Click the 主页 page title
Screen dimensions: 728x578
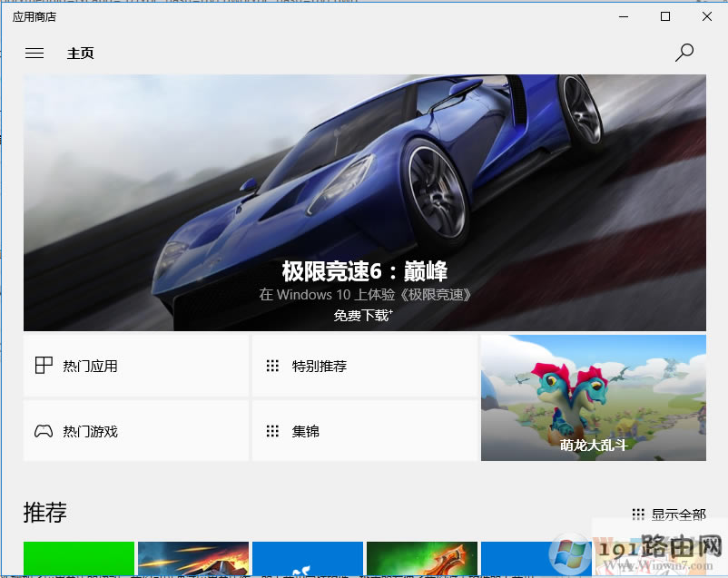coord(80,54)
